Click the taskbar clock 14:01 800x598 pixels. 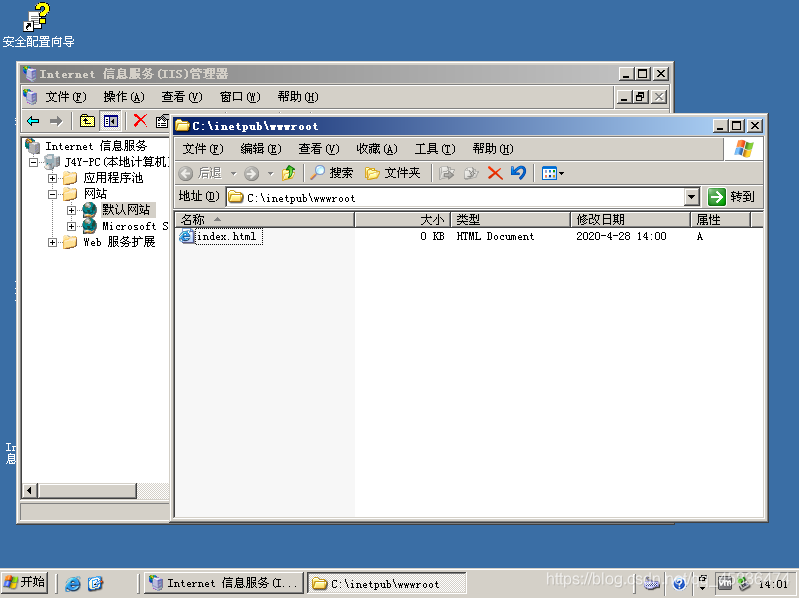(773, 584)
